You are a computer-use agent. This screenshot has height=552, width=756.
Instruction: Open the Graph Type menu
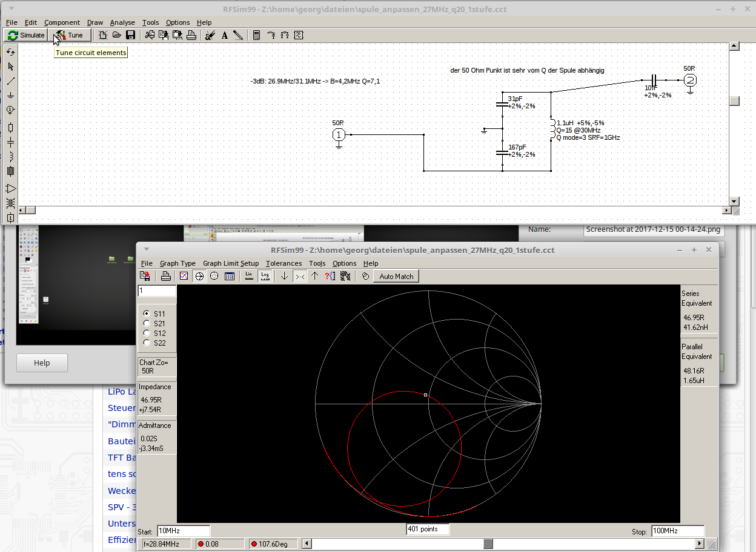(x=177, y=263)
